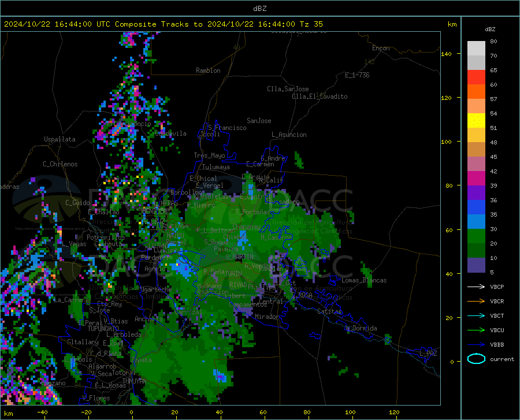Click the 'Encon' place label on map
The height and width of the screenshot is (420, 520).
tap(381, 48)
